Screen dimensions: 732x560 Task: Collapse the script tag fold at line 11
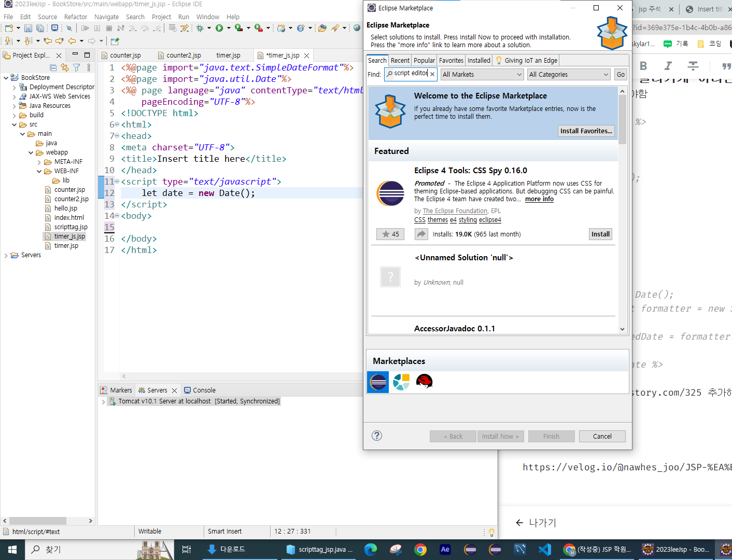click(117, 181)
